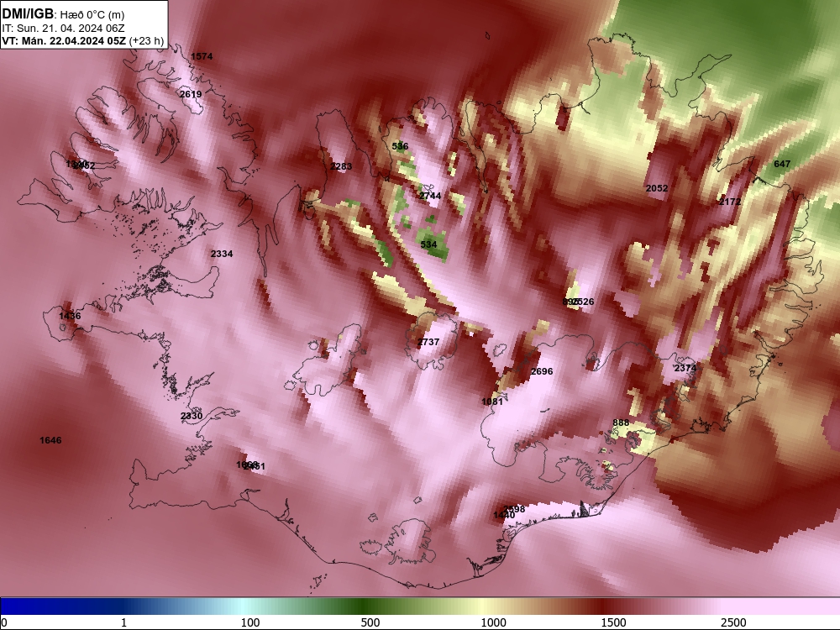The image size is (840, 630).
Task: Click the map value 2334
Action: [x=222, y=254]
